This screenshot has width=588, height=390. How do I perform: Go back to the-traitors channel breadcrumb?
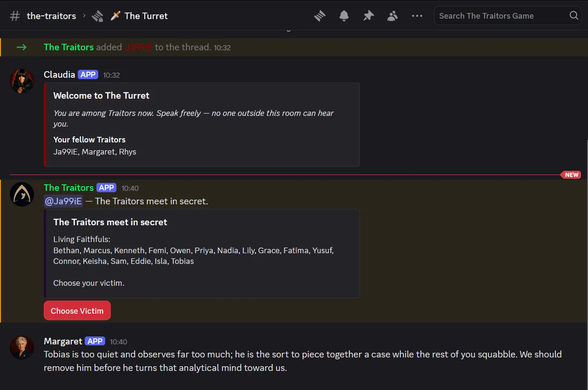tap(51, 16)
